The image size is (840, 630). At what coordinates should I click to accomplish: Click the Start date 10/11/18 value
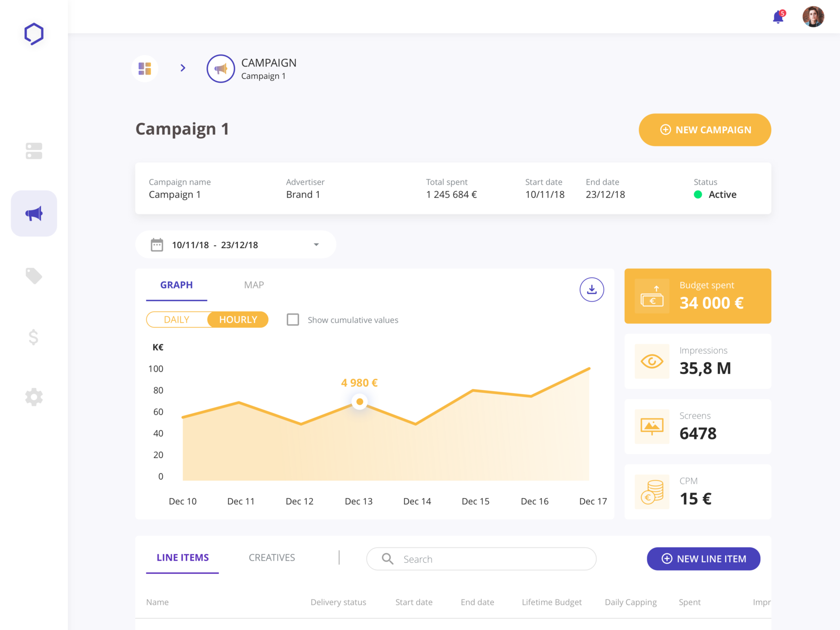(545, 195)
